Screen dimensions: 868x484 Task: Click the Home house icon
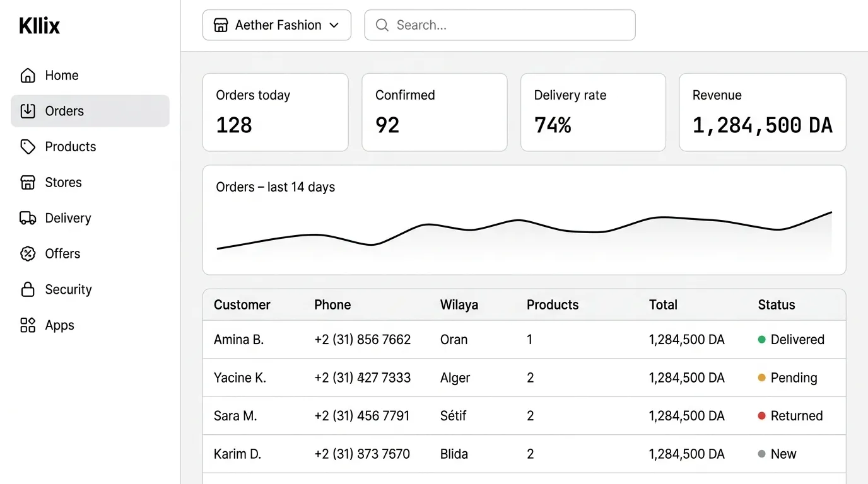pyautogui.click(x=28, y=76)
